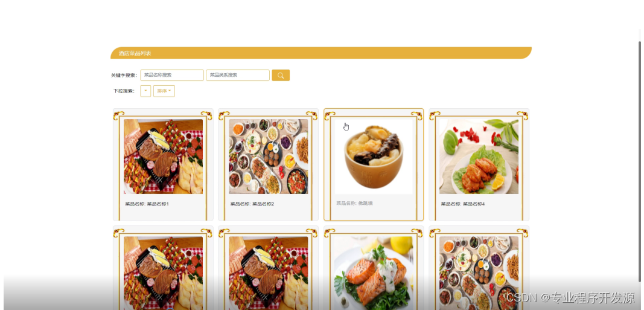Click the page vertical scrollbar
644x310 pixels.
(x=640, y=161)
